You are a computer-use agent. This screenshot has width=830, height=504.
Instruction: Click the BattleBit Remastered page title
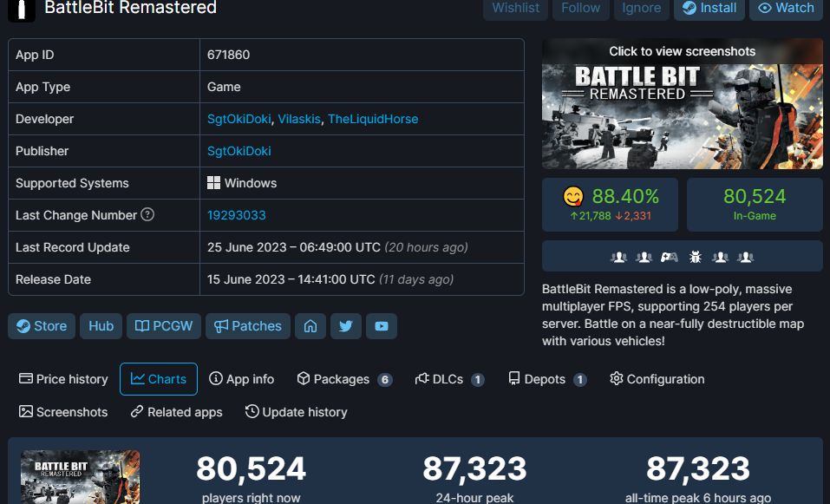click(130, 8)
